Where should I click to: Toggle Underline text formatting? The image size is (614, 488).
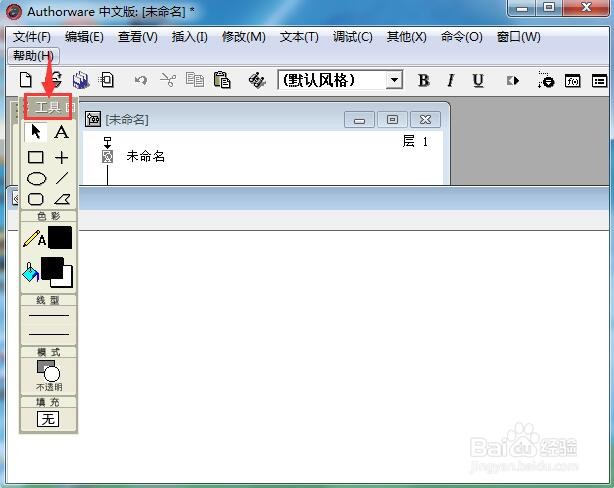(x=478, y=80)
